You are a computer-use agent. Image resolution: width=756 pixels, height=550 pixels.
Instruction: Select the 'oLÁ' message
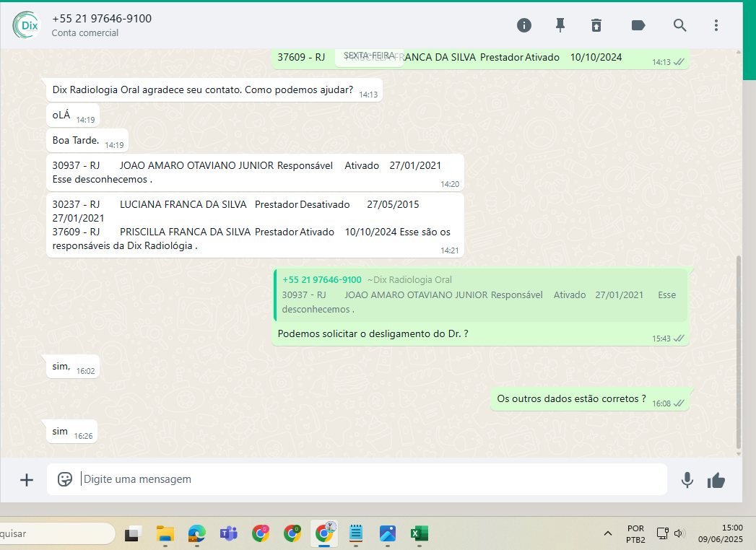pyautogui.click(x=73, y=115)
